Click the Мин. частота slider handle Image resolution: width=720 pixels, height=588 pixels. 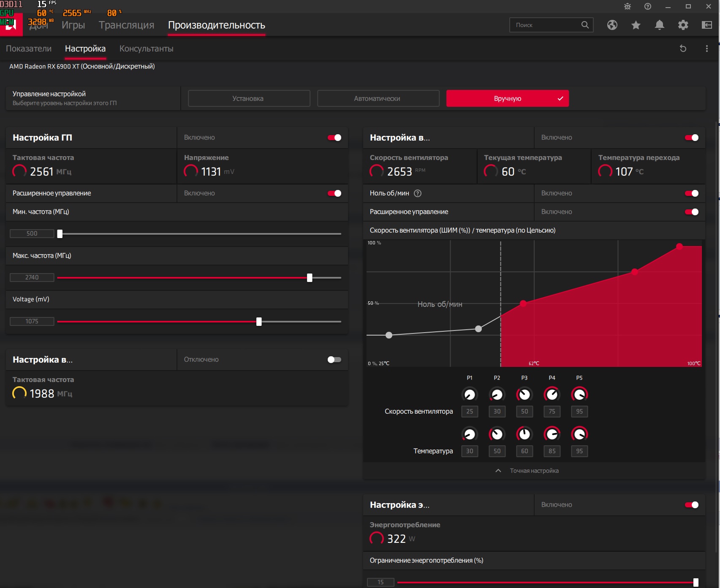[x=60, y=234]
